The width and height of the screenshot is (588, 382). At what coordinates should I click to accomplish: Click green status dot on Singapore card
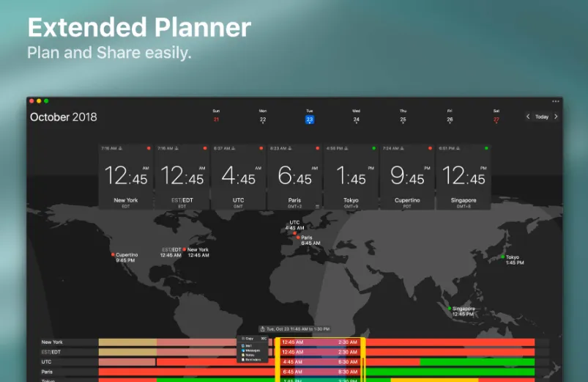486,148
